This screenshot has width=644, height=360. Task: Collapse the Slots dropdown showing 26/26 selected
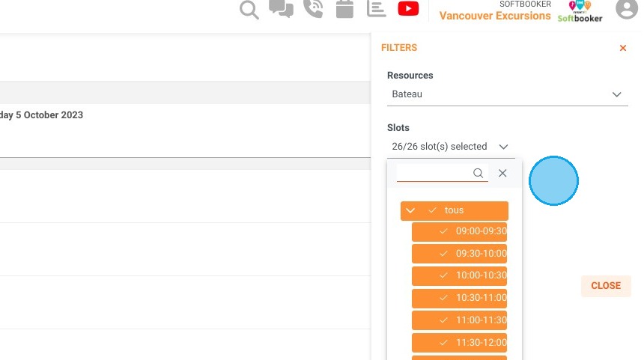click(x=451, y=147)
